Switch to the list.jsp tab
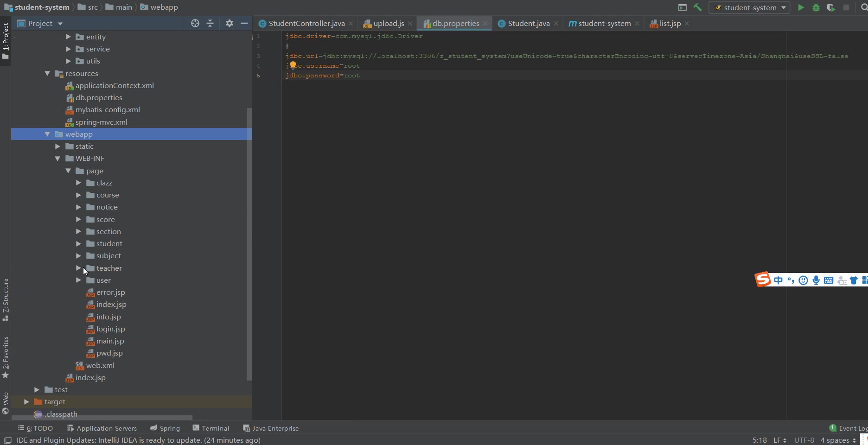The width and height of the screenshot is (868, 445). [x=670, y=23]
